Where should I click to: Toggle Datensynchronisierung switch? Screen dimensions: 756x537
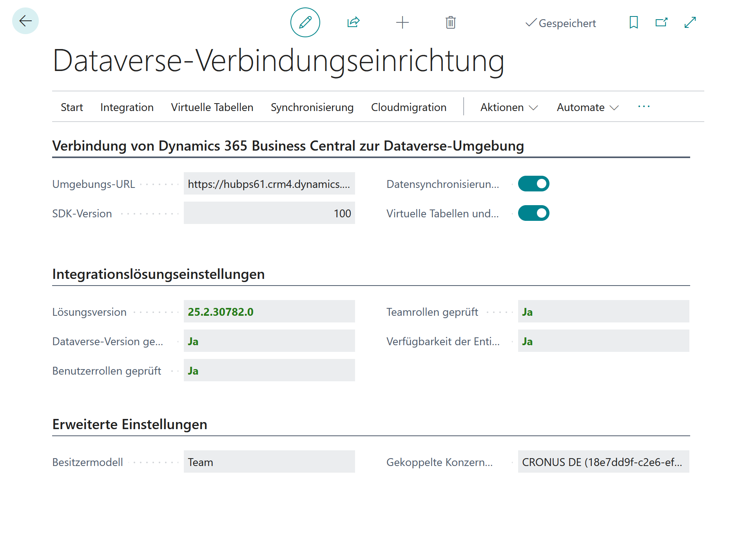534,184
